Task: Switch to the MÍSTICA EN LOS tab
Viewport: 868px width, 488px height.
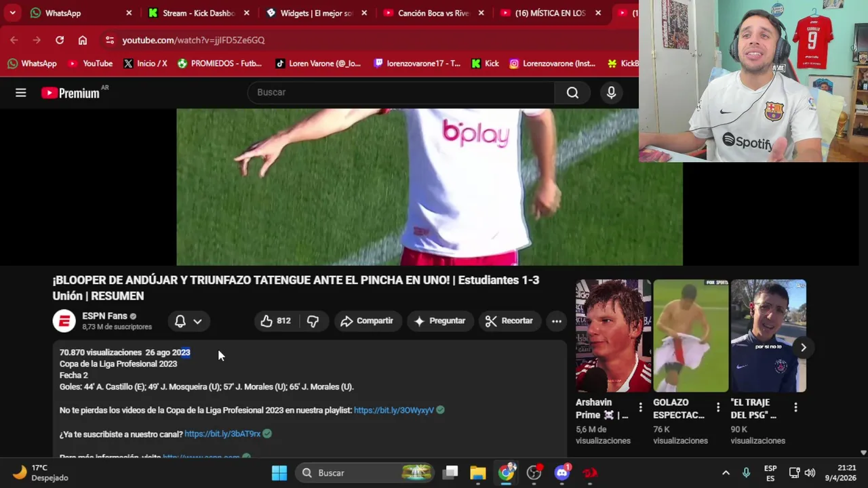Action: pyautogui.click(x=550, y=13)
